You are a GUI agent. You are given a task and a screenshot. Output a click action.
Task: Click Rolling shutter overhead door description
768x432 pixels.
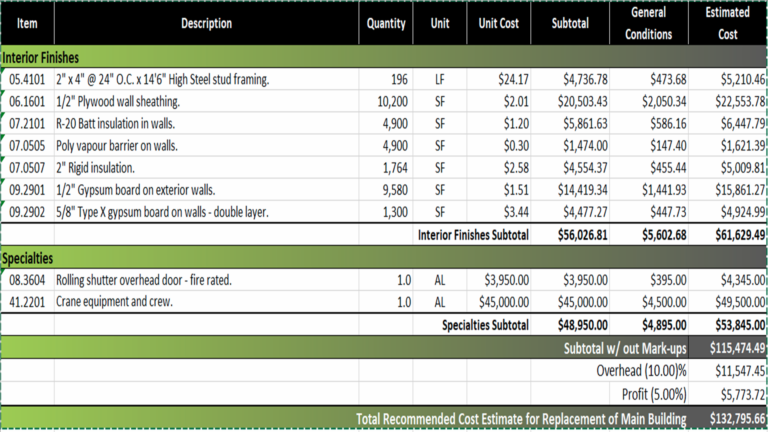144,280
